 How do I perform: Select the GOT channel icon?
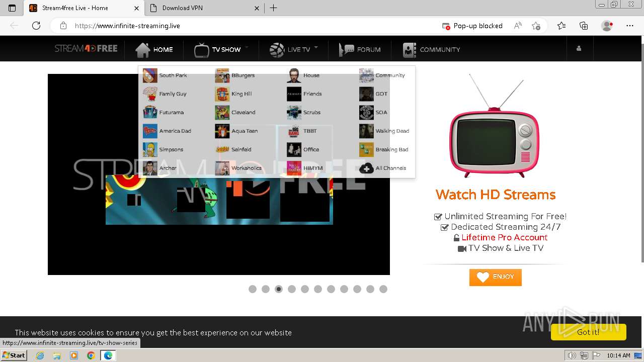366,94
